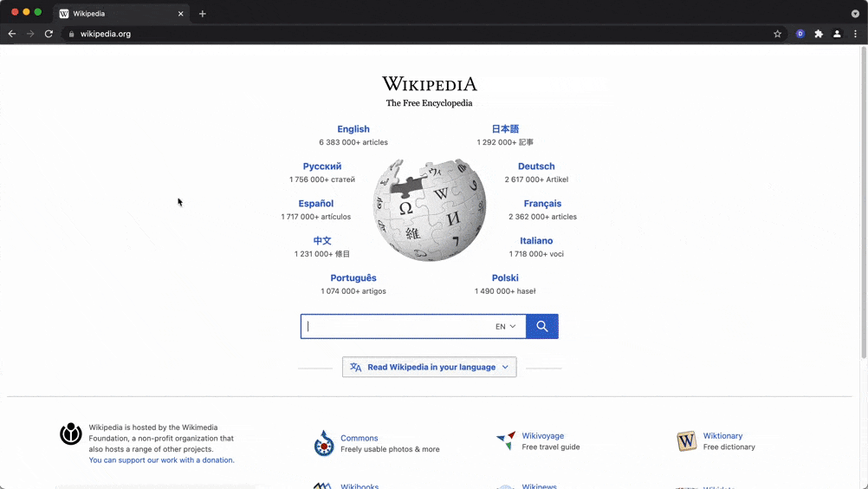Image resolution: width=868 pixels, height=489 pixels.
Task: Click the Wikivoyage logo icon
Action: tap(506, 440)
